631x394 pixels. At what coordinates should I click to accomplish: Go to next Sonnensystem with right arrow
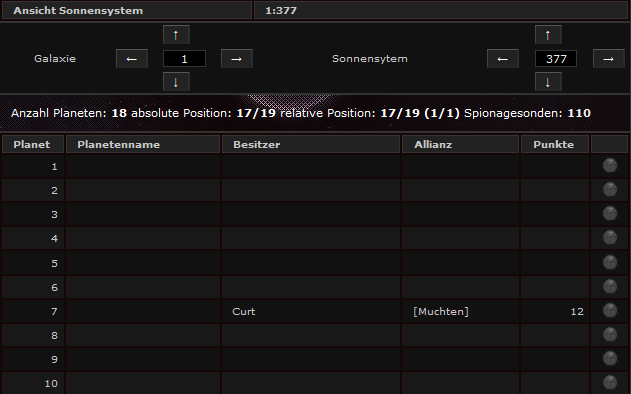pyautogui.click(x=608, y=59)
